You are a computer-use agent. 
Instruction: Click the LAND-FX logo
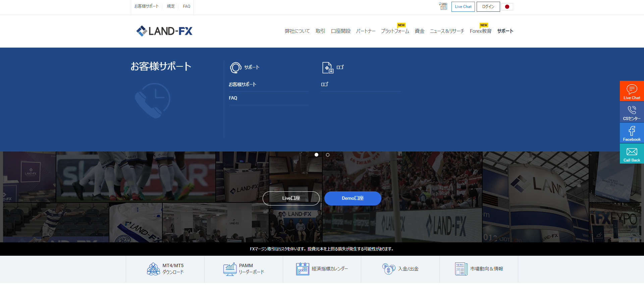coord(164,31)
